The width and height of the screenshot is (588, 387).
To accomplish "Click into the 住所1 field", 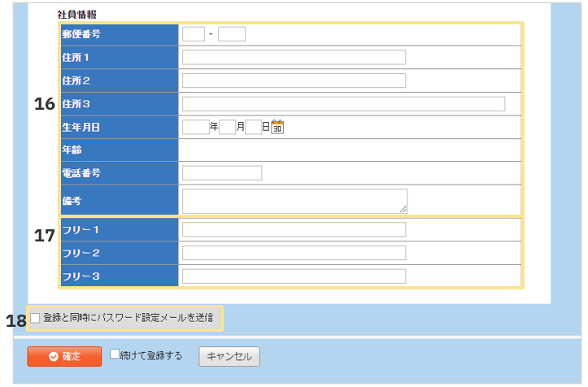I will tap(294, 57).
